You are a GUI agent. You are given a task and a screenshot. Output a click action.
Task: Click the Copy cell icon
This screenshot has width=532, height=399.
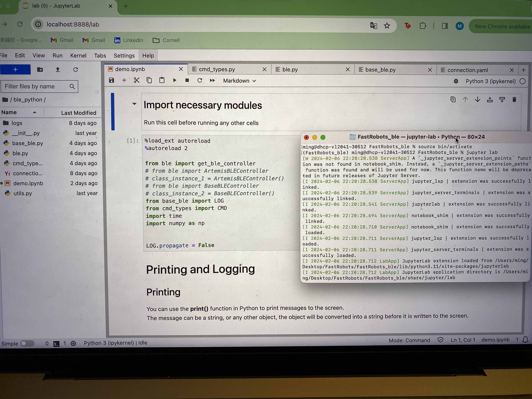point(149,80)
